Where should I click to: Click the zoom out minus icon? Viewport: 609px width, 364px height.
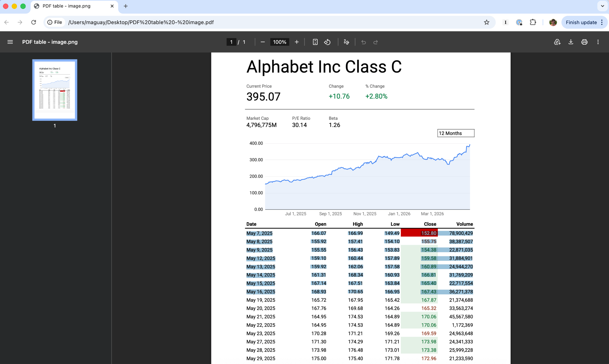263,42
